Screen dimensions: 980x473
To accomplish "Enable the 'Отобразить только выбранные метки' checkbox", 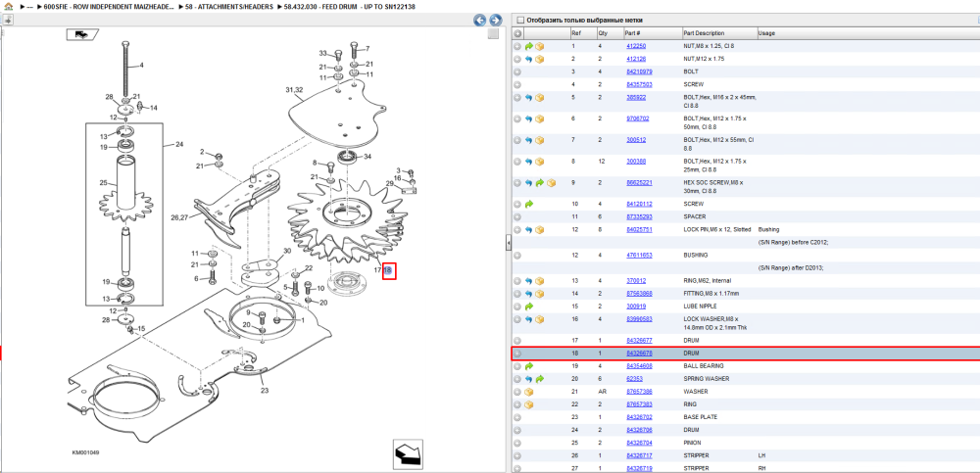I will tap(520, 20).
